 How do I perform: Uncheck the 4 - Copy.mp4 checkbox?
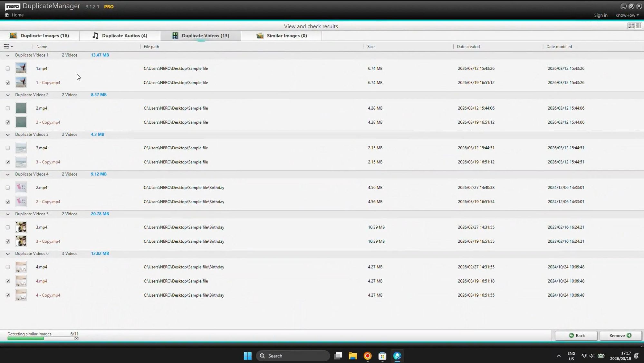[x=8, y=295]
